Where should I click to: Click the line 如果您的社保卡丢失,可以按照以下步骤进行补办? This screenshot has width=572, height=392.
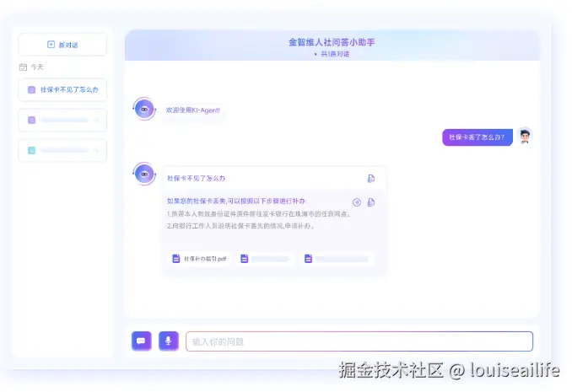pyautogui.click(x=236, y=201)
